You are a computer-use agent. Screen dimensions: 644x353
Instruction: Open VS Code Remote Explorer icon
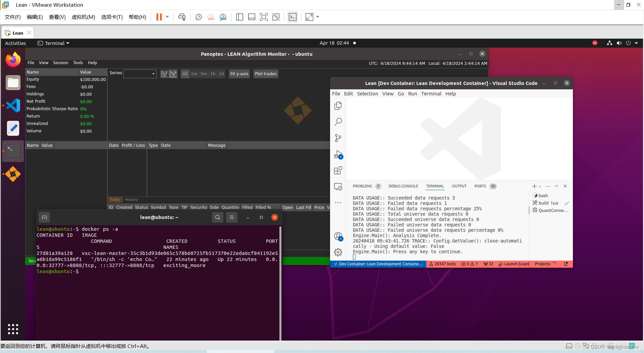point(338,186)
